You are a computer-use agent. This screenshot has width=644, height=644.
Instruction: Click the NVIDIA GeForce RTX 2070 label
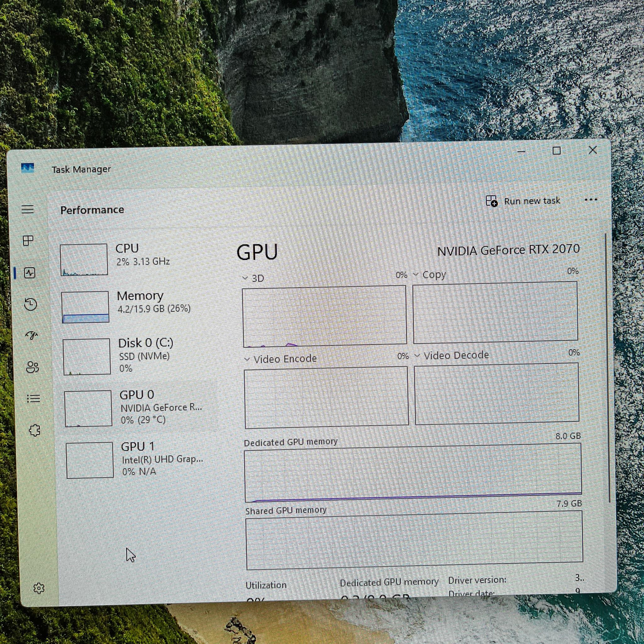[508, 250]
